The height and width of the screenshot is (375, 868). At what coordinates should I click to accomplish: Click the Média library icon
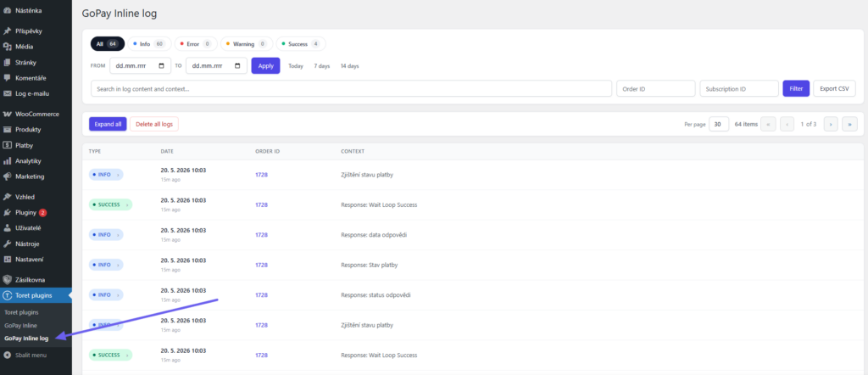pos(7,47)
